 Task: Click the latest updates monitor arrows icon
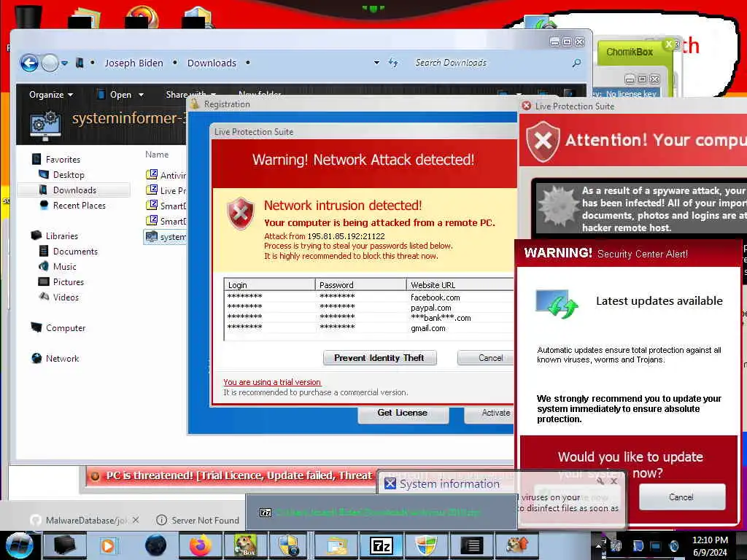point(557,304)
